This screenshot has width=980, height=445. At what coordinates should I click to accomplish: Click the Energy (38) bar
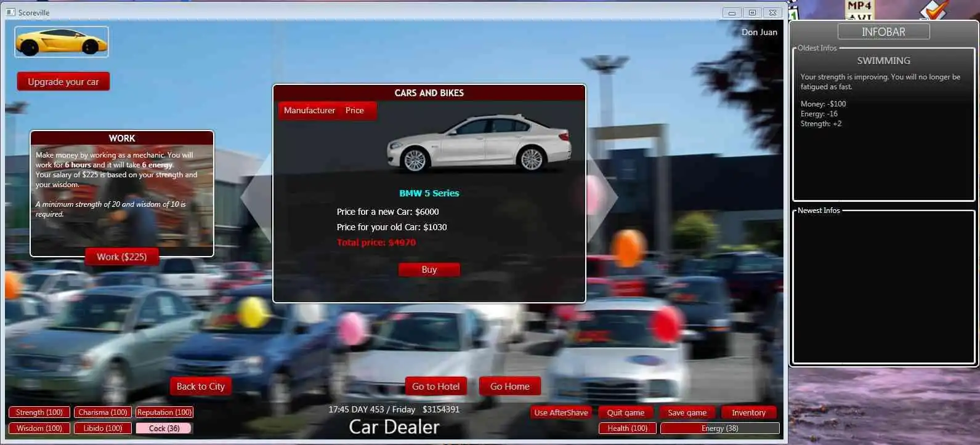(720, 428)
